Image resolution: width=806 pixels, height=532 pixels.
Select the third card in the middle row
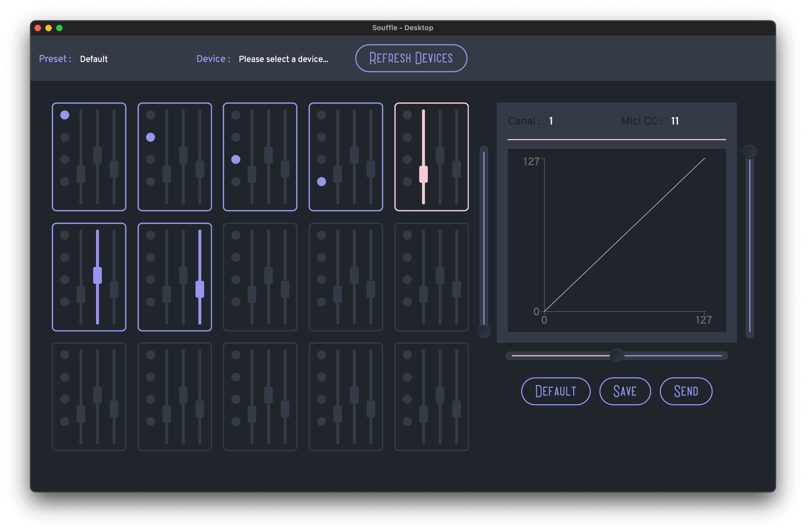(260, 277)
